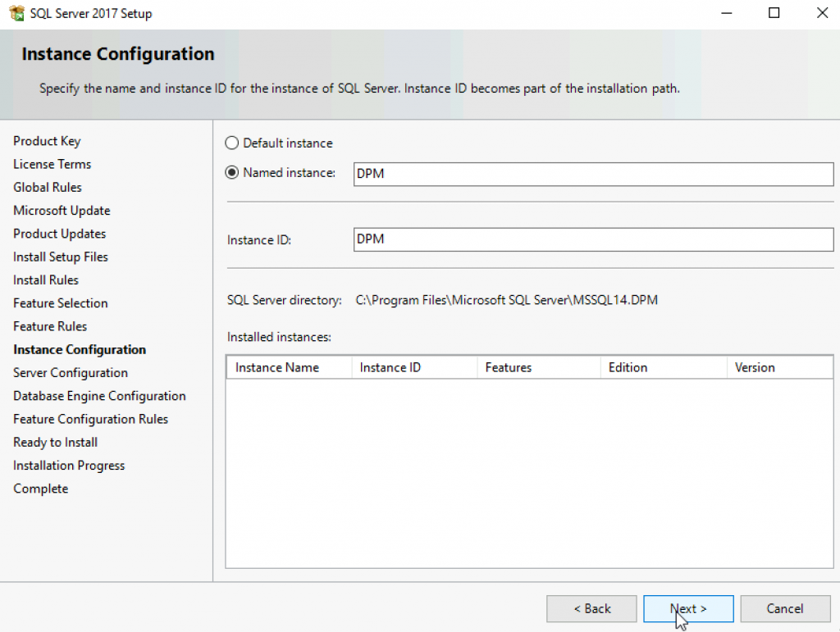Select Server Configuration step in sidebar

[71, 373]
